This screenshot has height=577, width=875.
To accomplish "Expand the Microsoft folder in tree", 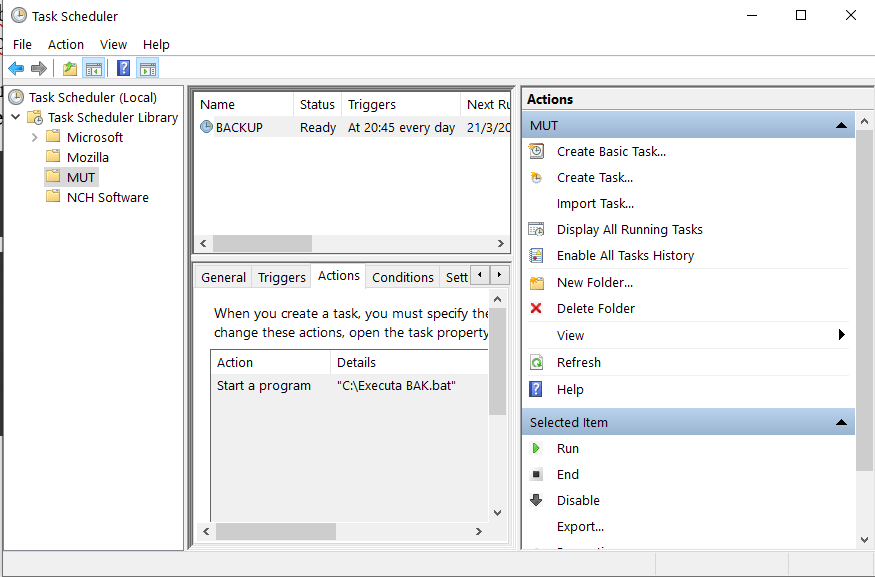I will [35, 137].
